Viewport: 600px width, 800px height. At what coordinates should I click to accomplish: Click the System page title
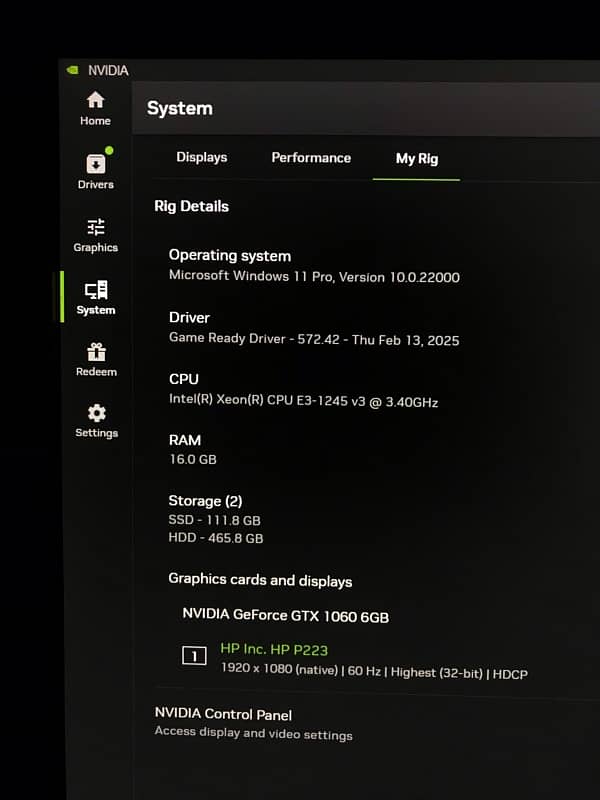click(180, 108)
